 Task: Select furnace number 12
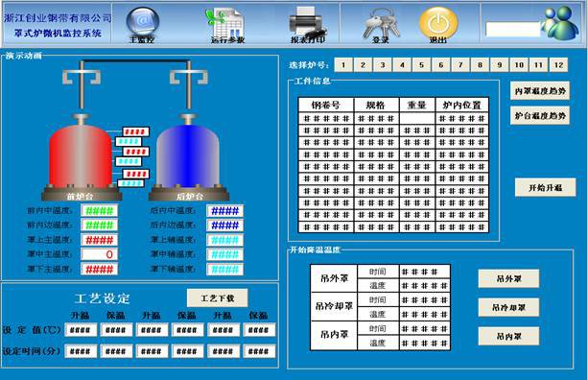pyautogui.click(x=558, y=65)
